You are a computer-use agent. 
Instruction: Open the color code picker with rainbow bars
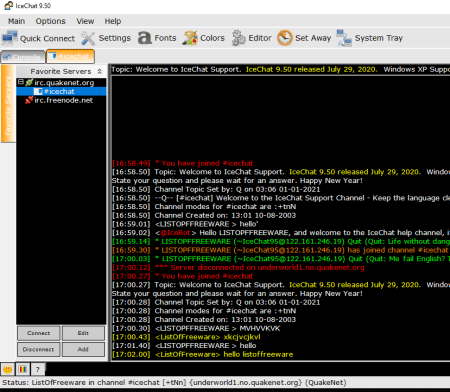pos(23,369)
